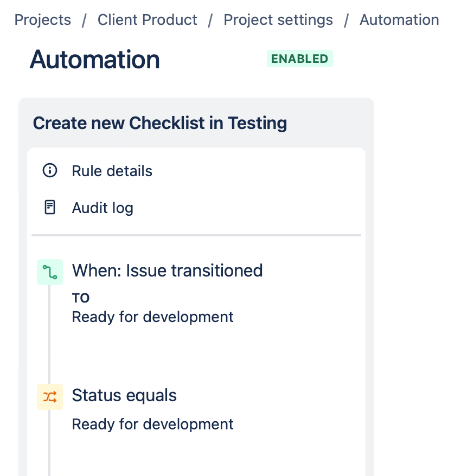The height and width of the screenshot is (476, 474).
Task: Select When: Issue transitioned trigger
Action: (168, 271)
